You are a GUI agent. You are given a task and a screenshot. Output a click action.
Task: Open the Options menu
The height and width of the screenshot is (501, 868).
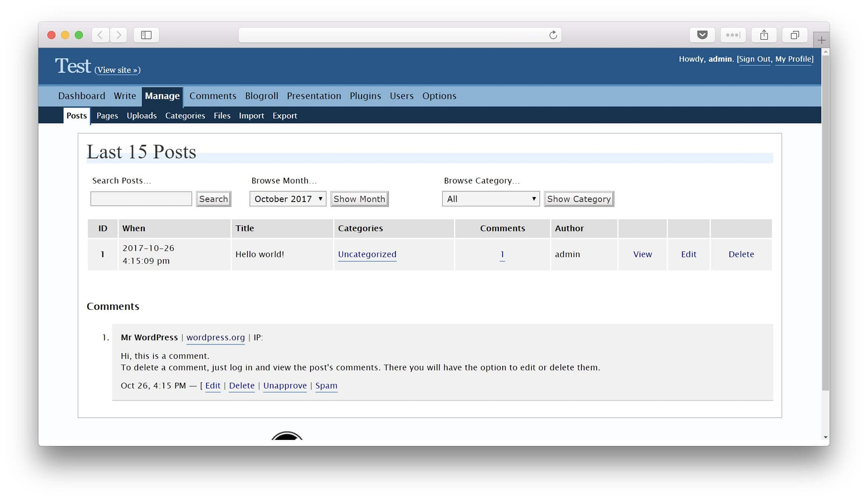click(439, 96)
